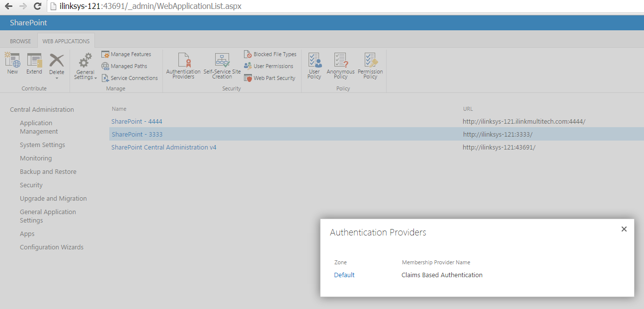The width and height of the screenshot is (644, 309).
Task: Open Application Management in sidebar
Action: (x=39, y=127)
